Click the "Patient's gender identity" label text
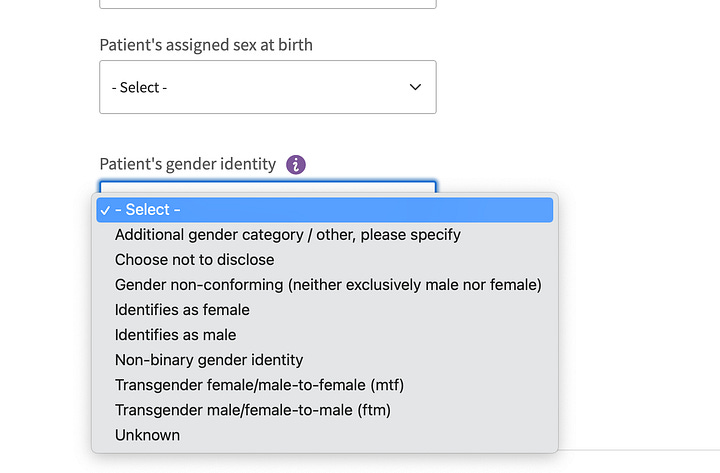The image size is (720, 473). pyautogui.click(x=187, y=164)
